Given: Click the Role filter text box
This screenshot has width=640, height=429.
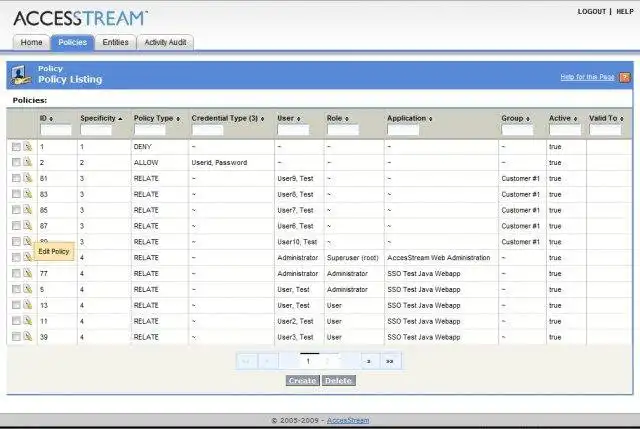Looking at the screenshot, I should point(343,130).
